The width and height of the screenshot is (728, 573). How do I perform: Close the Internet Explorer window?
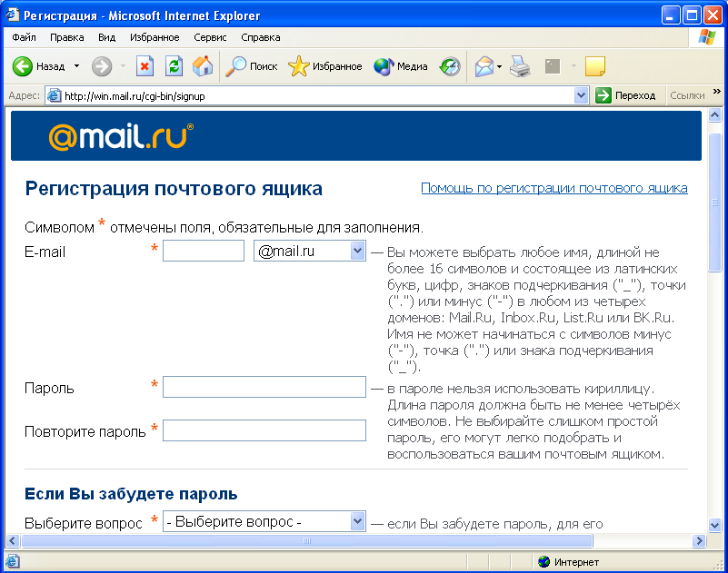coord(713,15)
